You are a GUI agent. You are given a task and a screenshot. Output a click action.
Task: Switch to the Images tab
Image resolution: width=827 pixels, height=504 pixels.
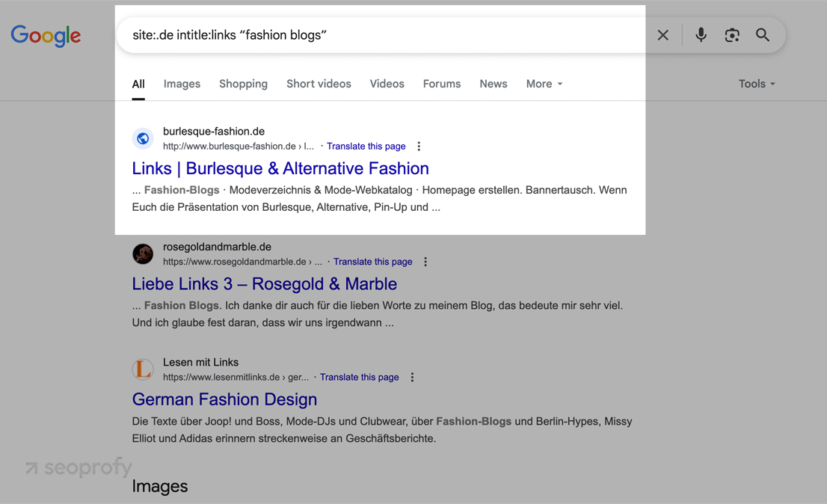pyautogui.click(x=182, y=84)
